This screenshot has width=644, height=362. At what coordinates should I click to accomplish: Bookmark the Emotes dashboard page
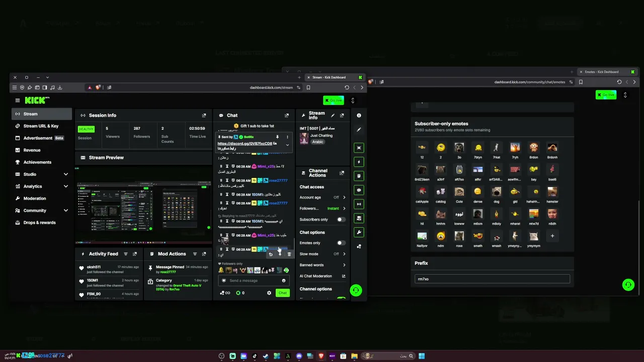point(581,82)
